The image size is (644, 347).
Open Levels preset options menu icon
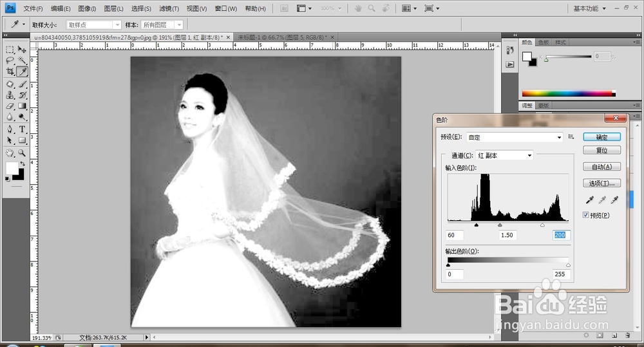(x=571, y=136)
